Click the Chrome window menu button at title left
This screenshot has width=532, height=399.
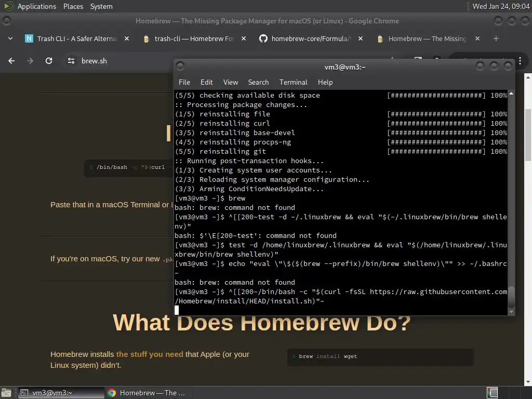click(6, 21)
